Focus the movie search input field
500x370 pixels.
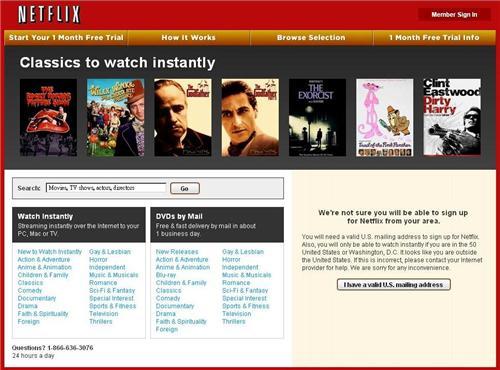(x=106, y=188)
